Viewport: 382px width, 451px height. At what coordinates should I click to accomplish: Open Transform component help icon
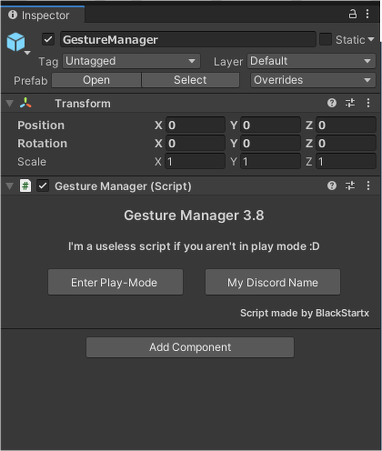(332, 103)
